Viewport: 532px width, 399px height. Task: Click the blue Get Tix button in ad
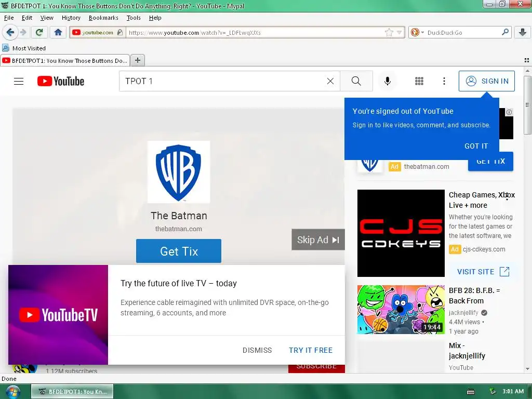click(x=179, y=251)
